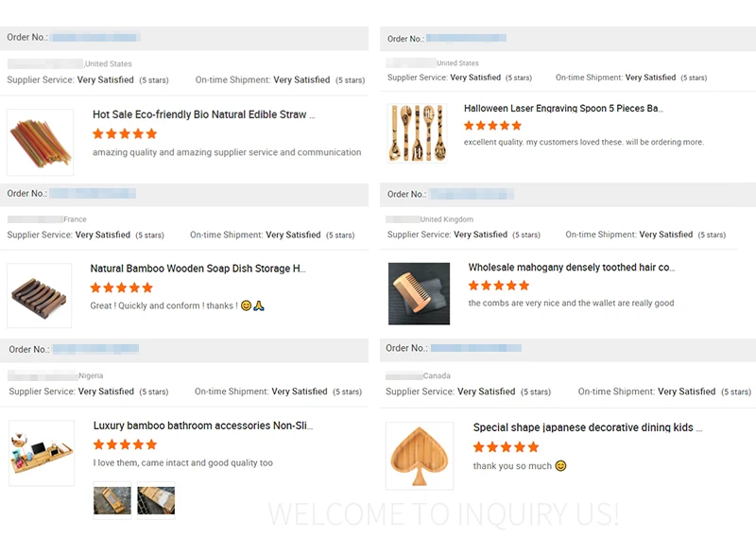Open the Luxury bamboo bathroom accessories link
The height and width of the screenshot is (539, 756).
point(202,426)
